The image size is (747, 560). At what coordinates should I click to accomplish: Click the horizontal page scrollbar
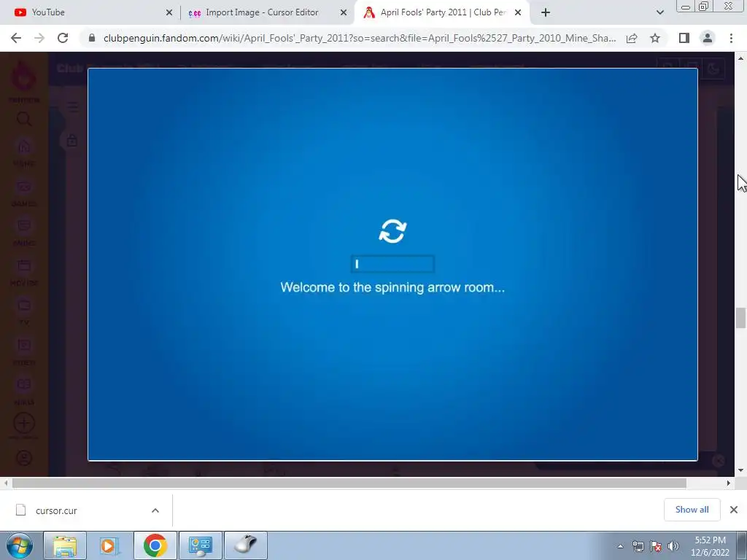(x=349, y=483)
